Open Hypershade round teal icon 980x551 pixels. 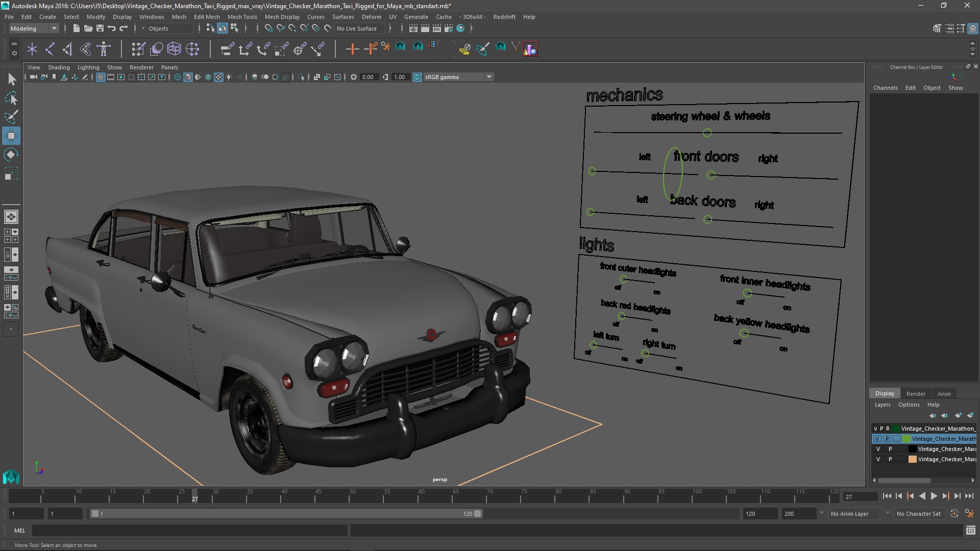point(460,29)
